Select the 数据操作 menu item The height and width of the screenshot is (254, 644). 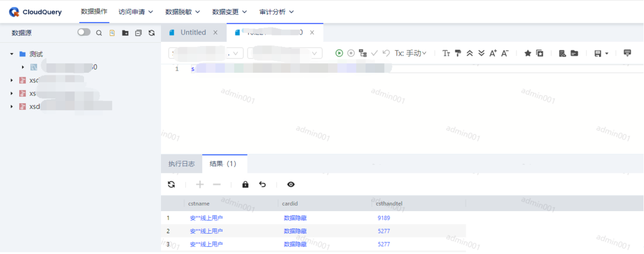click(x=94, y=11)
